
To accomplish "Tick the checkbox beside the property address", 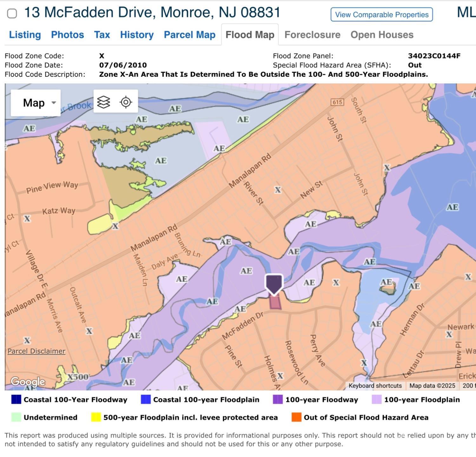I will [x=12, y=14].
